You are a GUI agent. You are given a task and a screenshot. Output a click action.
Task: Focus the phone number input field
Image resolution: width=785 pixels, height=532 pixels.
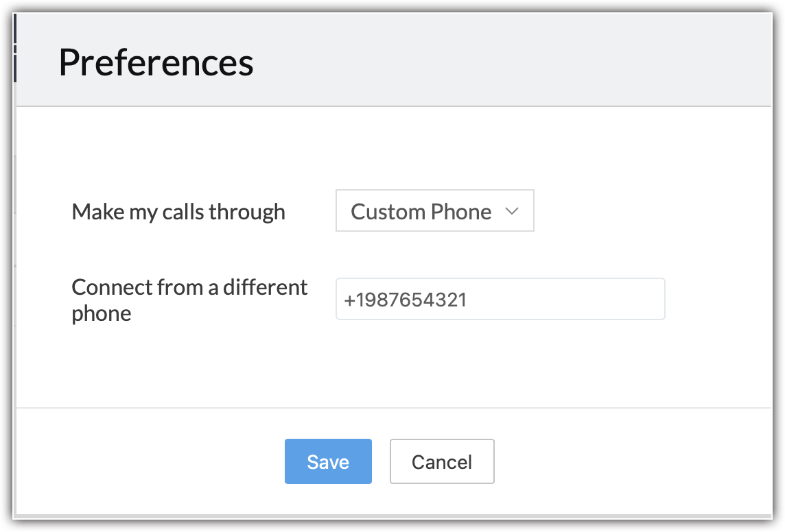pos(500,299)
